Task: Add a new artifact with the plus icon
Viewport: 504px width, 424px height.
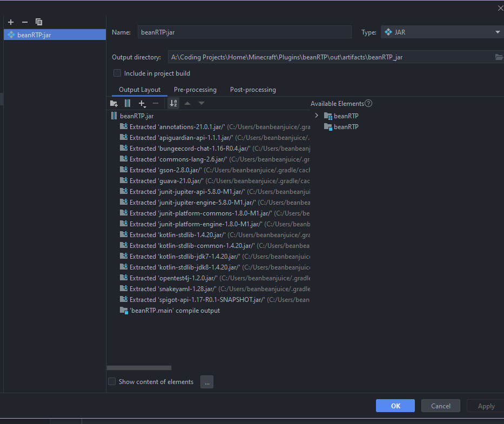Action: coord(10,22)
